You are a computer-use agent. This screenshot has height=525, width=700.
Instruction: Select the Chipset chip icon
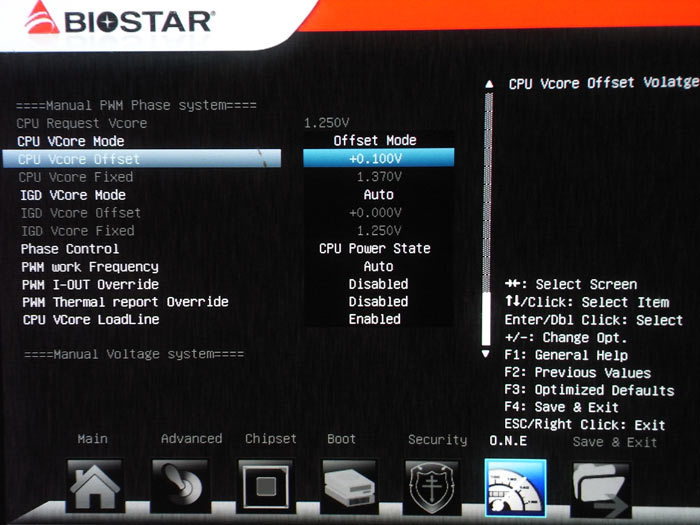pos(265,487)
